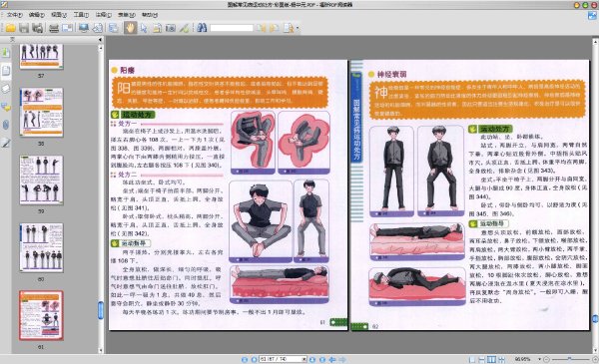Open the 文件 menu
Screen dimensions: 599x364
click(15, 15)
